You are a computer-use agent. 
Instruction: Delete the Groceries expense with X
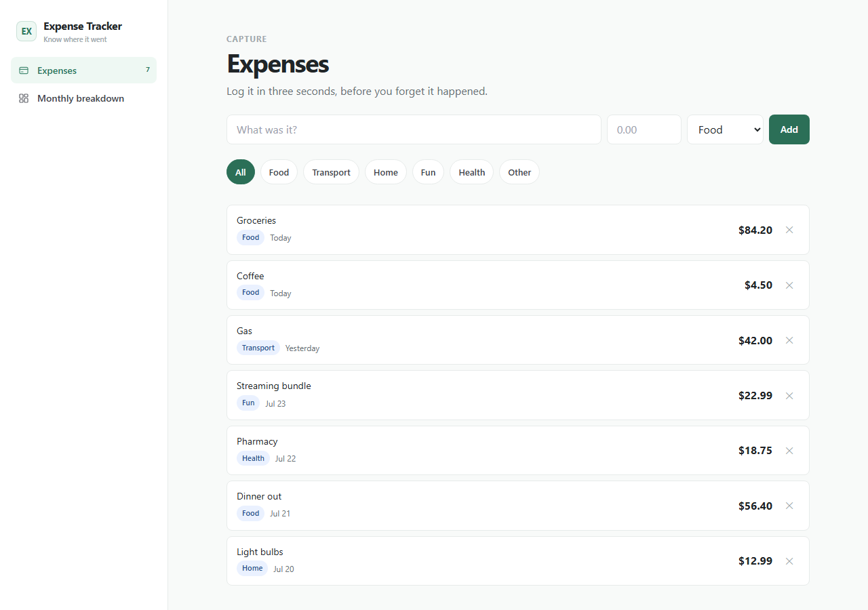point(789,230)
